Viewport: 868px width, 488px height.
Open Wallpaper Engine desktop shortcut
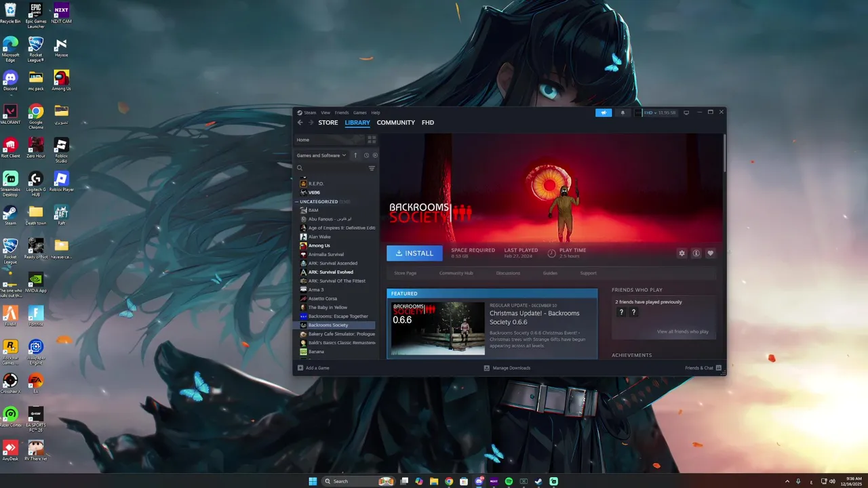tap(36, 352)
